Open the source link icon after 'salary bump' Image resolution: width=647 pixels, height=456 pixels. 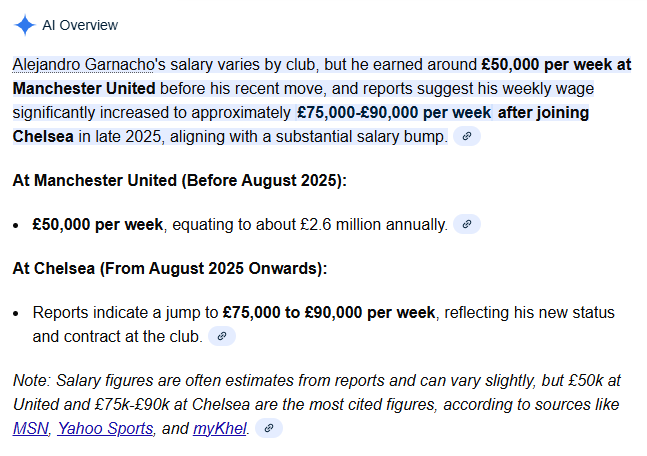[467, 136]
